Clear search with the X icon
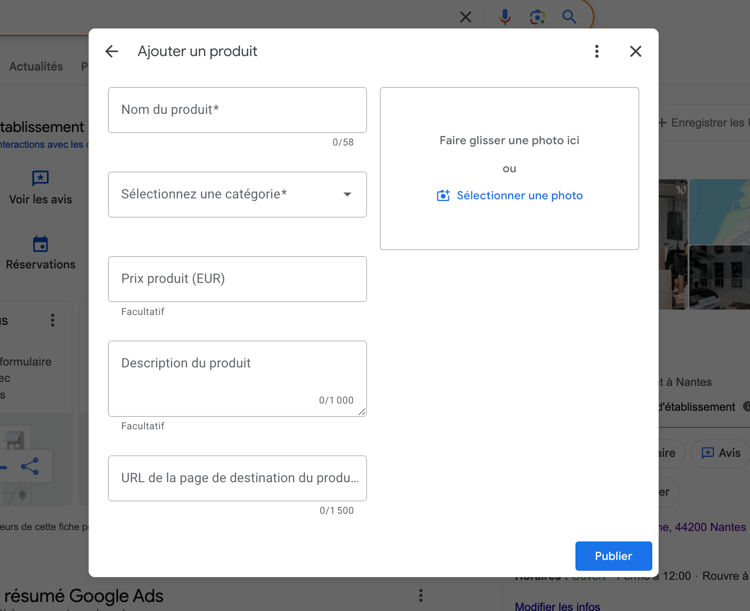The width and height of the screenshot is (750, 611). pyautogui.click(x=466, y=17)
